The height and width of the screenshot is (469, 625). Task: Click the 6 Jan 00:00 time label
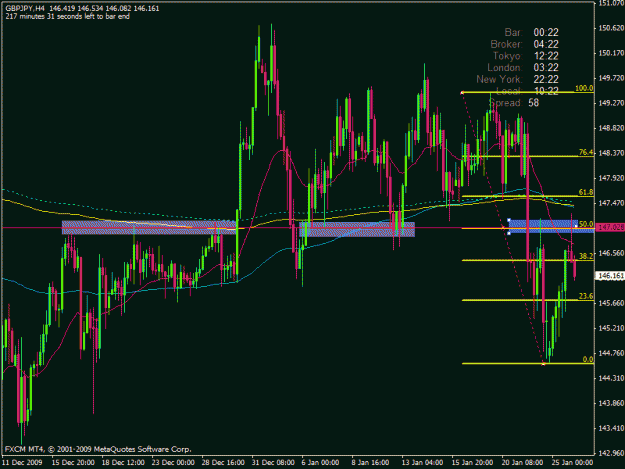click(x=320, y=463)
